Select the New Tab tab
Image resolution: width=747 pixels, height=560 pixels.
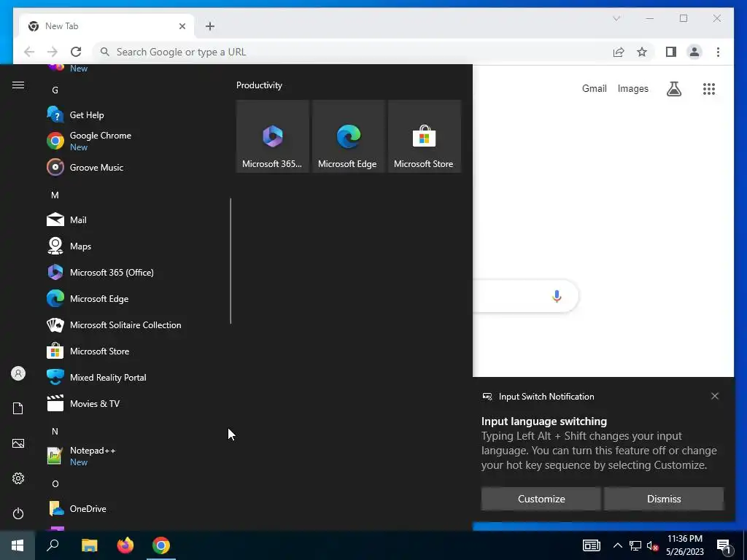107,26
